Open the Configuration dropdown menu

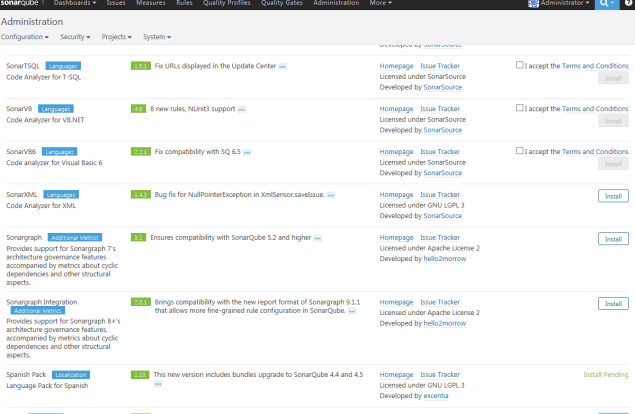point(25,37)
